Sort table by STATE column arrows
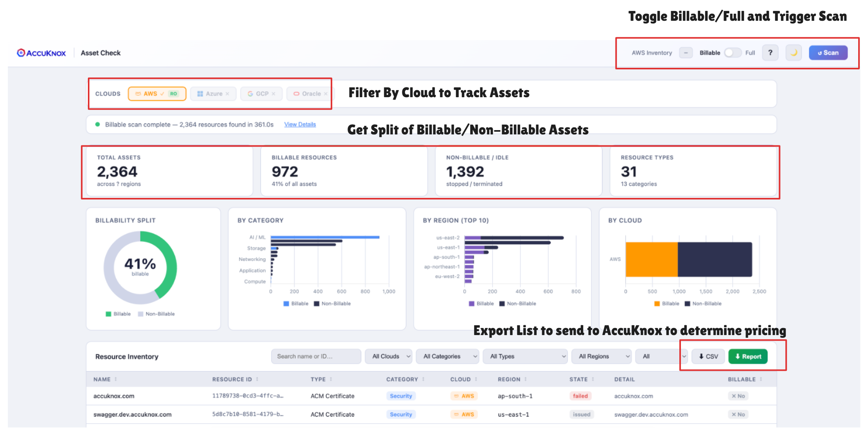This screenshot has width=868, height=435. pos(593,379)
